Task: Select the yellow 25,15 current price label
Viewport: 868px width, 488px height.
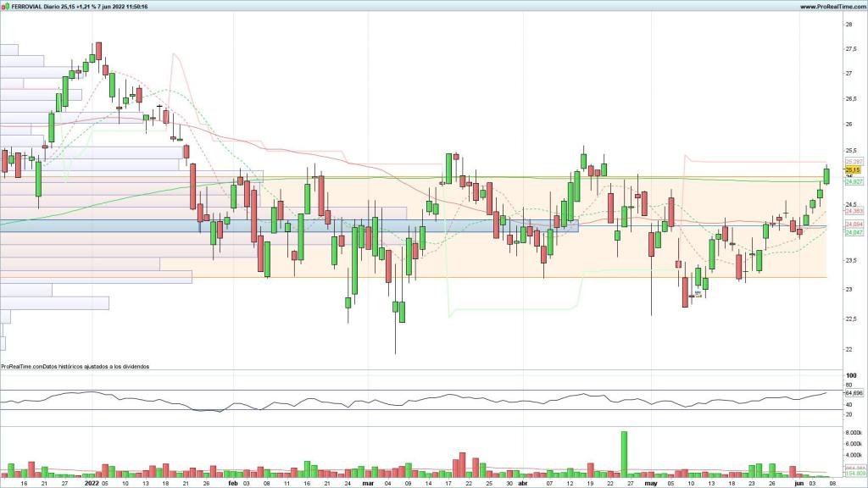Action: coord(853,170)
